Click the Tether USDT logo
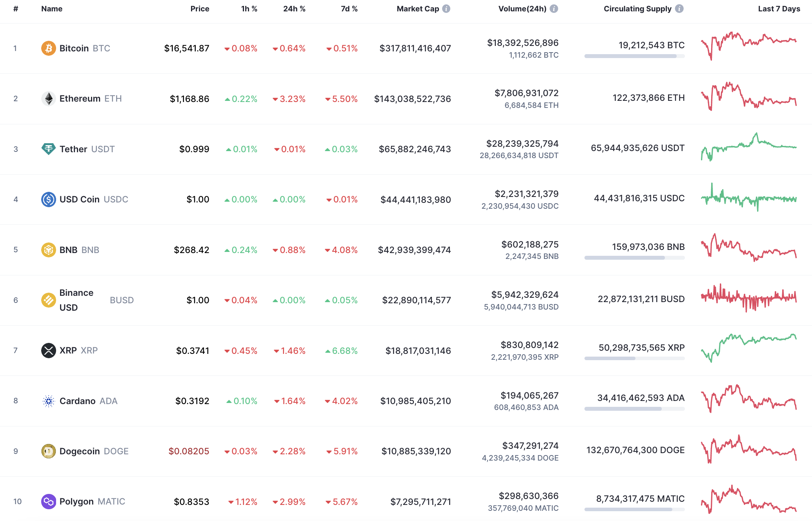 [x=48, y=149]
